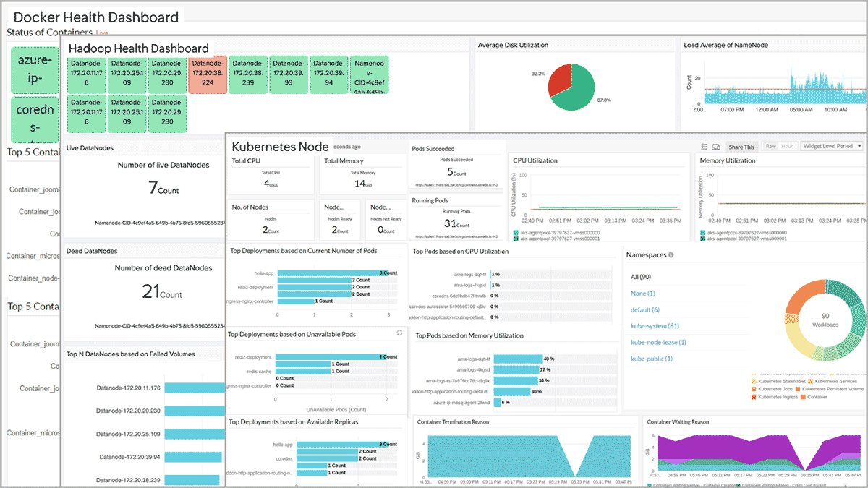Viewport: 868px width, 488px height.
Task: Click the Share This button
Action: tap(741, 147)
